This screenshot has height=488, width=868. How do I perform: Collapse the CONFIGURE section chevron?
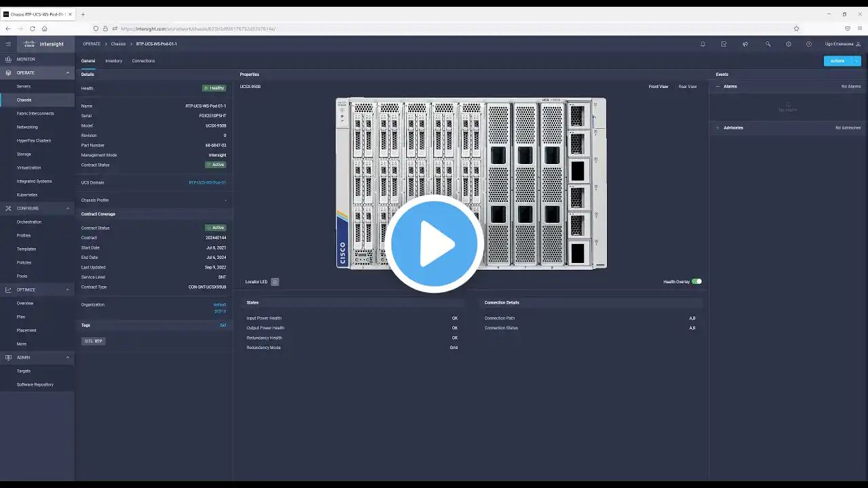pos(67,208)
